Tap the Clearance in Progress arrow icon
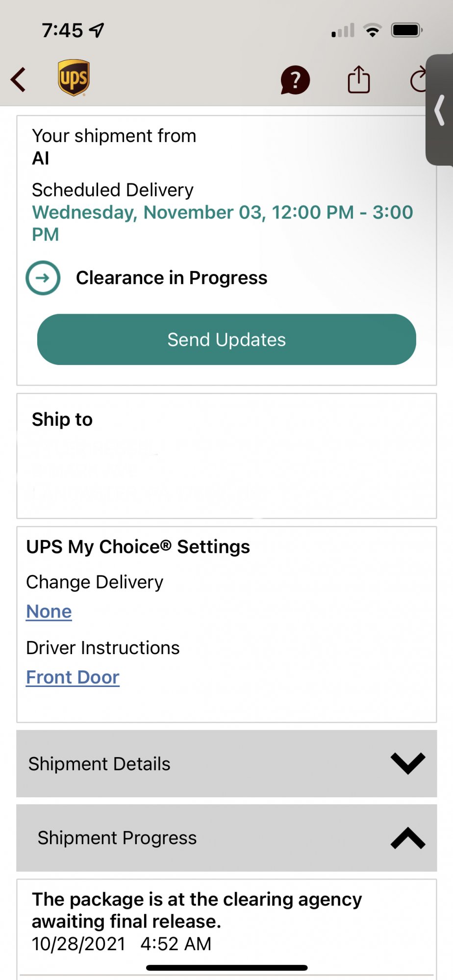453x980 pixels. (43, 278)
